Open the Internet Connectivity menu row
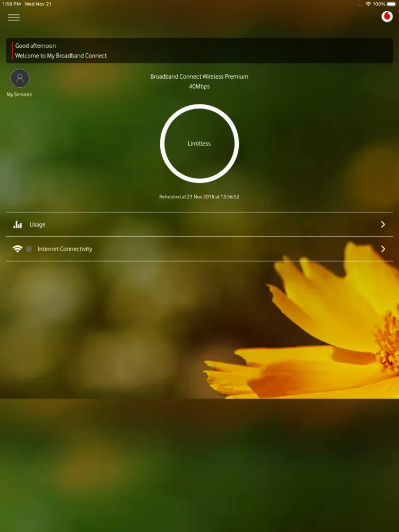Image resolution: width=399 pixels, height=532 pixels. [x=199, y=248]
